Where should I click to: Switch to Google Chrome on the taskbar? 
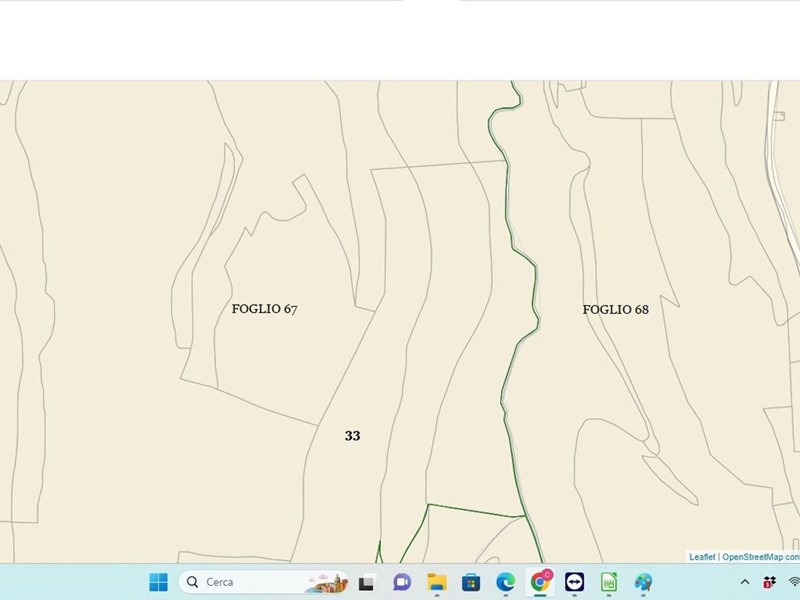pos(541,582)
